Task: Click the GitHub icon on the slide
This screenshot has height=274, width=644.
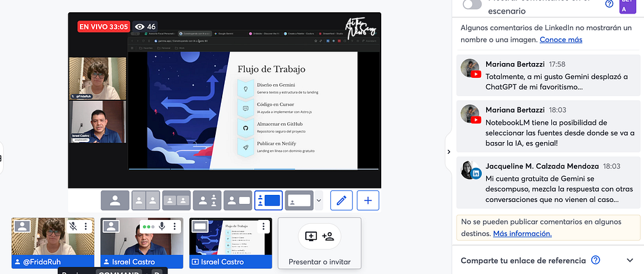Action: click(x=245, y=128)
